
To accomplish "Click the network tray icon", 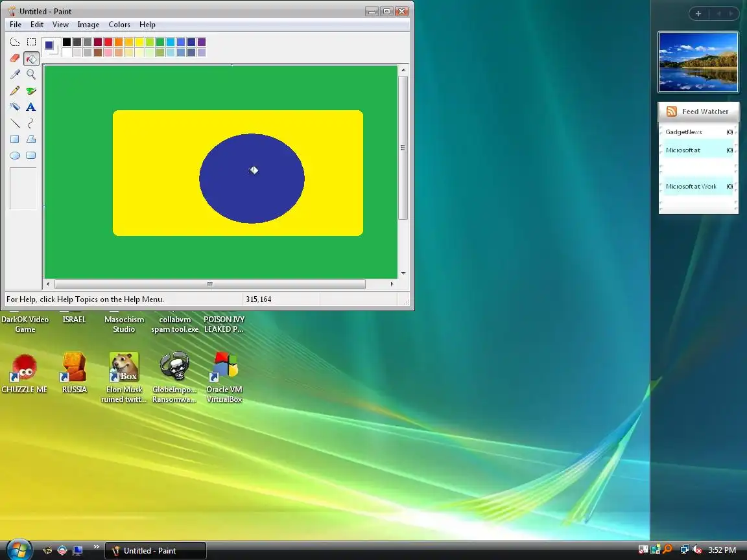I will tap(685, 550).
